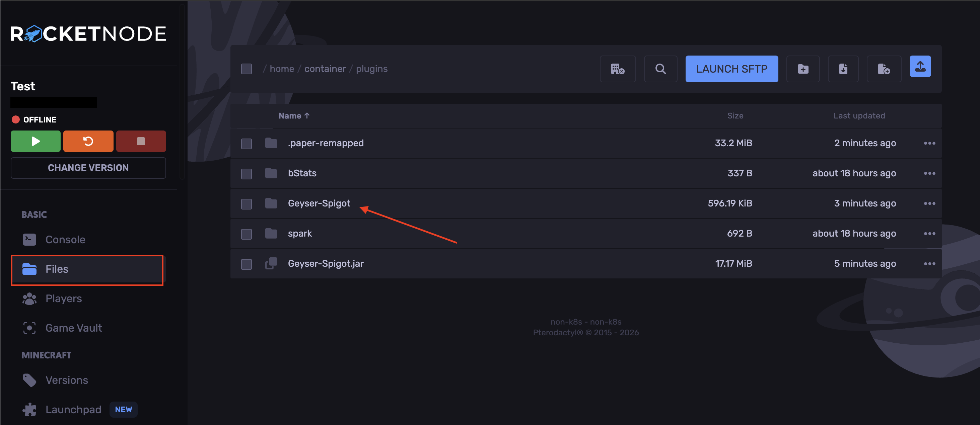Check the Geyser-Spigot.jar file checkbox
This screenshot has height=425, width=980.
click(x=247, y=264)
